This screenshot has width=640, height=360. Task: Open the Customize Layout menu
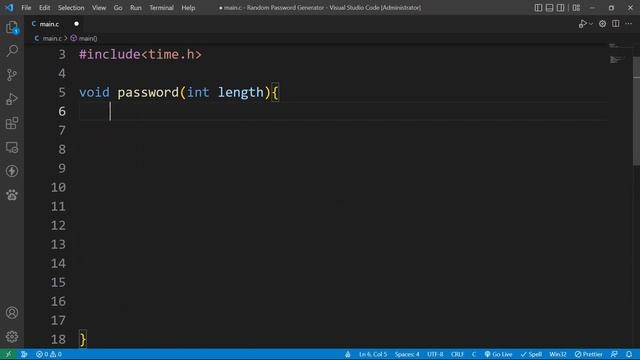click(x=576, y=8)
